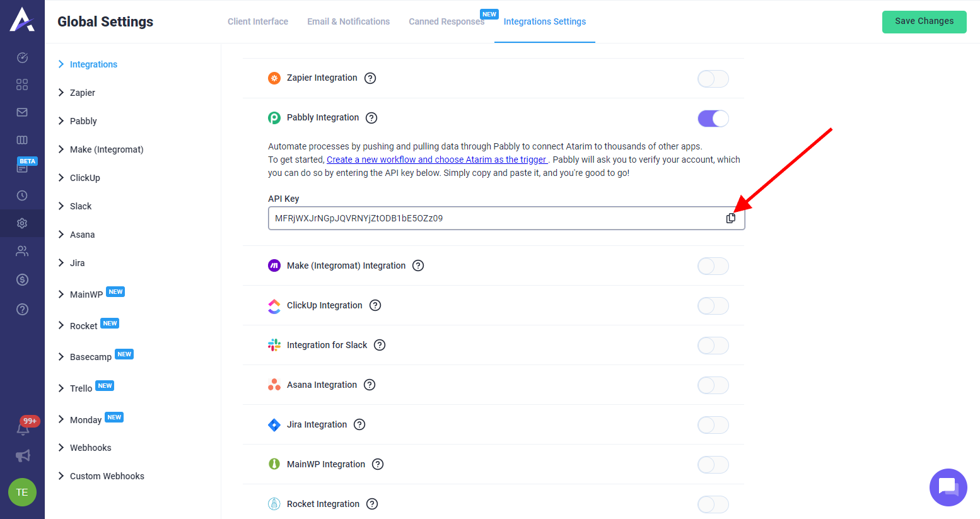Follow the Create a new workflow link

point(437,160)
